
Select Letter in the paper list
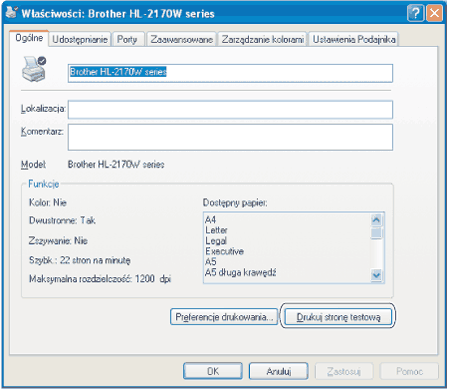[216, 230]
